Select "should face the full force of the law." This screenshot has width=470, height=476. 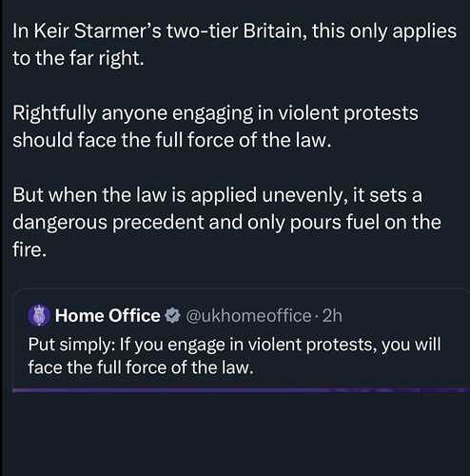click(x=172, y=140)
